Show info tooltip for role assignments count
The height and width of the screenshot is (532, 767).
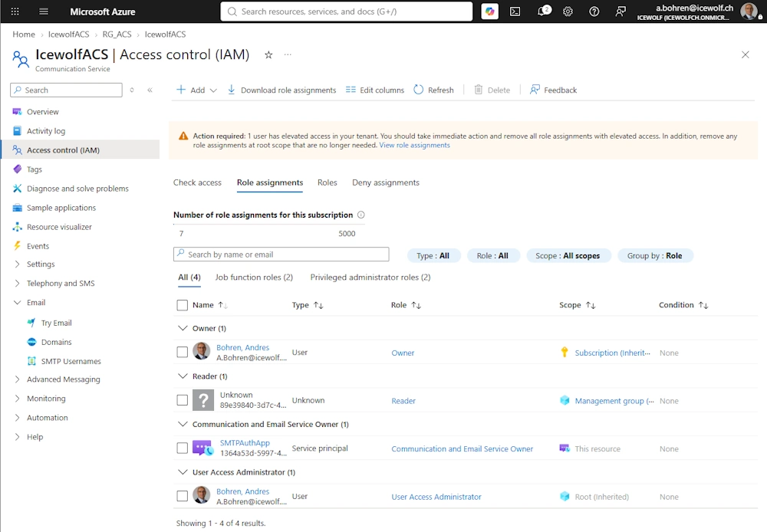click(x=361, y=215)
